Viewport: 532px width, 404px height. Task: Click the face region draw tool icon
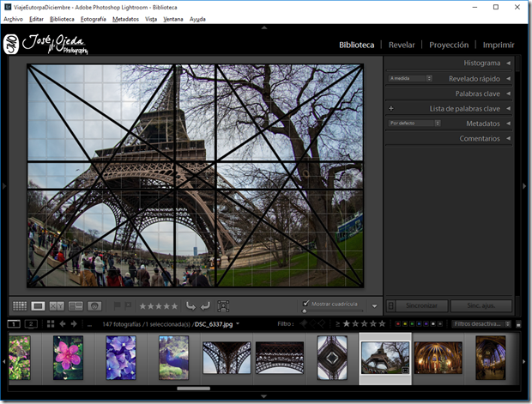point(223,306)
